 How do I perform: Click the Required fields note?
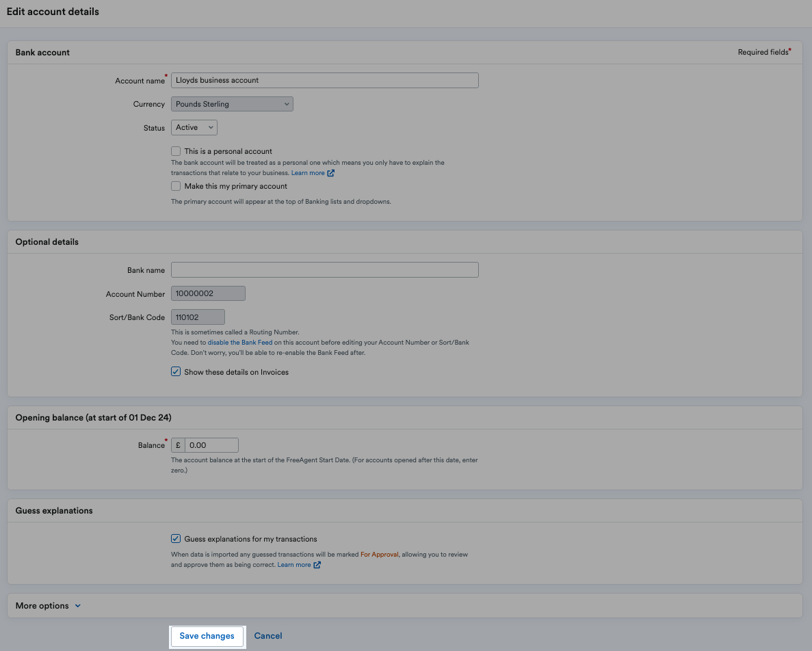tap(764, 52)
